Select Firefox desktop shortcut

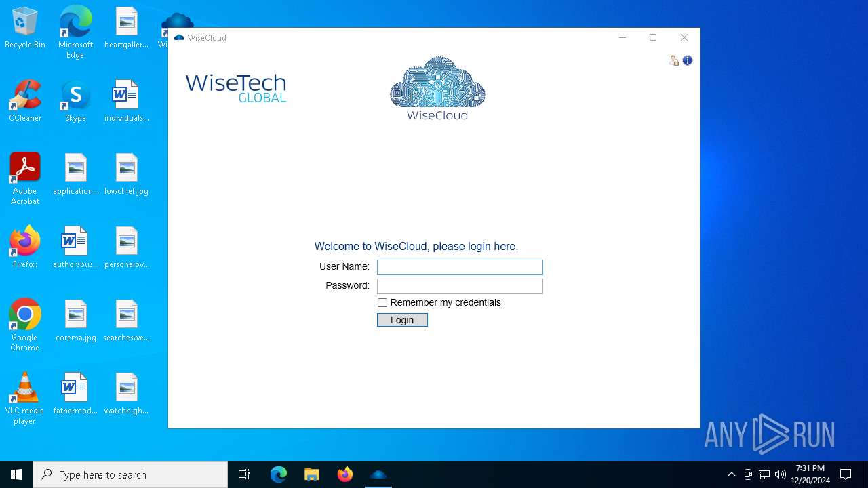pyautogui.click(x=25, y=248)
